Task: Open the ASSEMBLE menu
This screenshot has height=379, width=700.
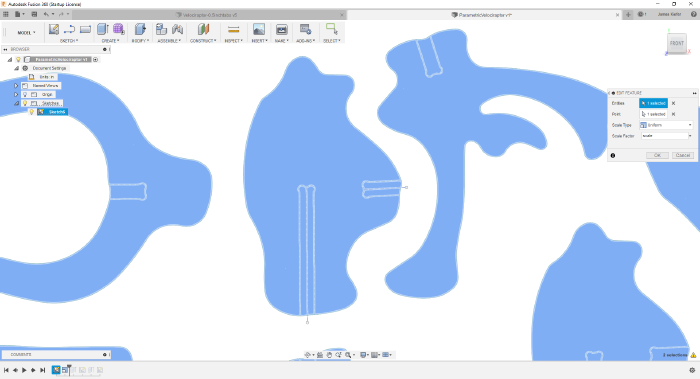Action: 168,41
